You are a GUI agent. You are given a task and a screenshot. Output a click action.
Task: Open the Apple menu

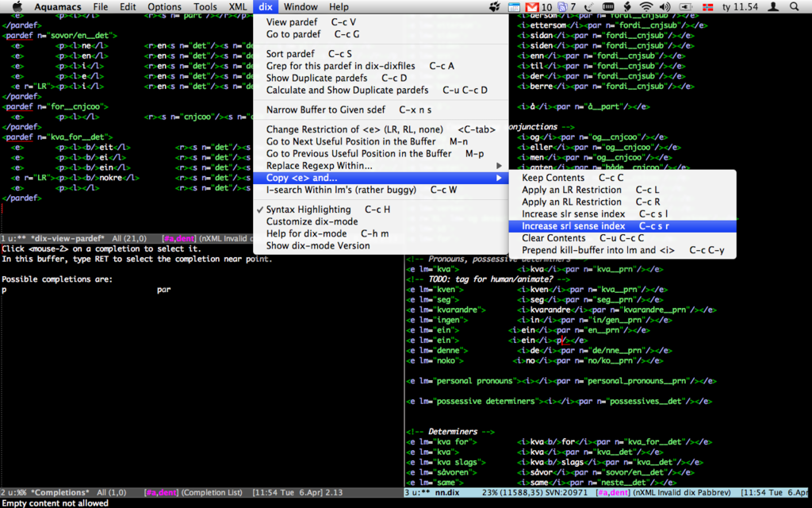[17, 7]
